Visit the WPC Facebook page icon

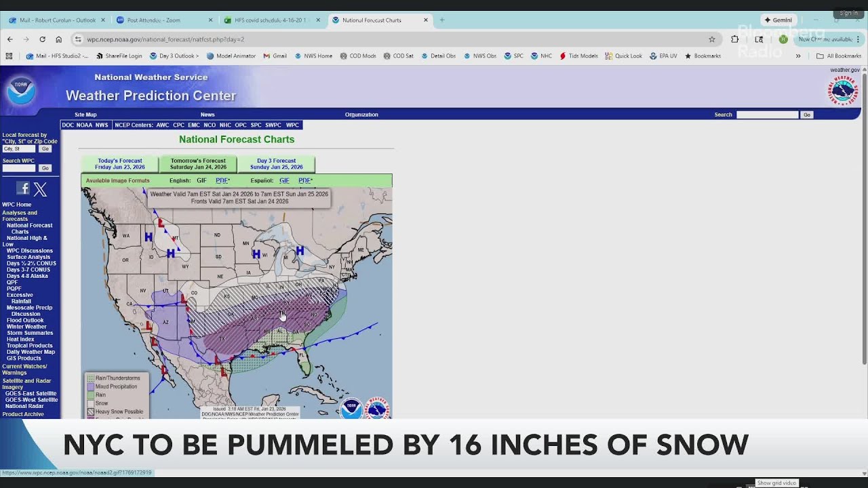coord(23,189)
